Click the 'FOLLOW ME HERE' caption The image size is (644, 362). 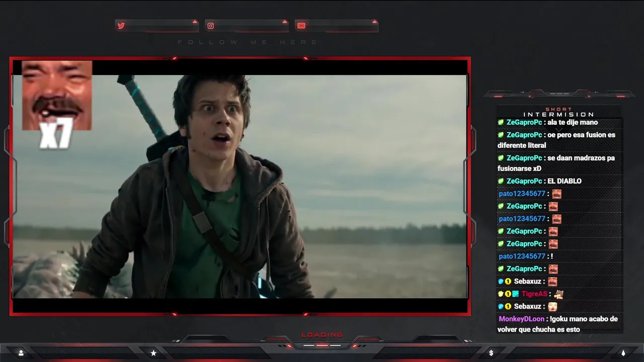(248, 42)
